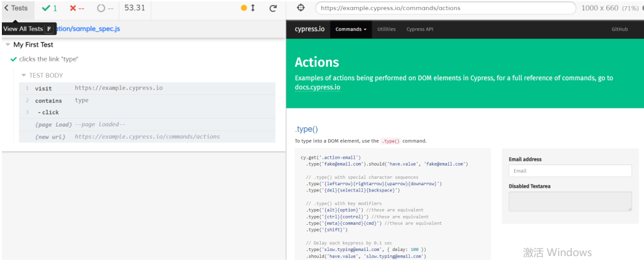Click the Email address input field

coord(570,171)
